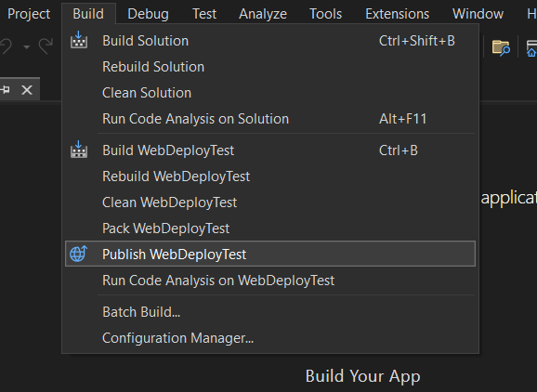Screen dimensions: 537x392
Task: Click the Analyze menu
Action: point(263,14)
